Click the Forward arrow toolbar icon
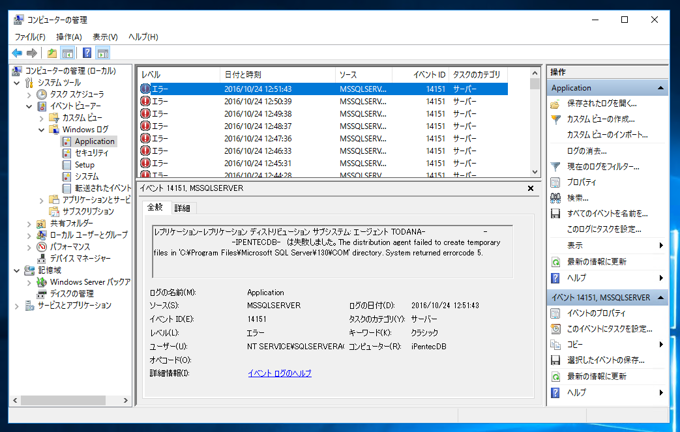This screenshot has height=432, width=680. coord(32,53)
